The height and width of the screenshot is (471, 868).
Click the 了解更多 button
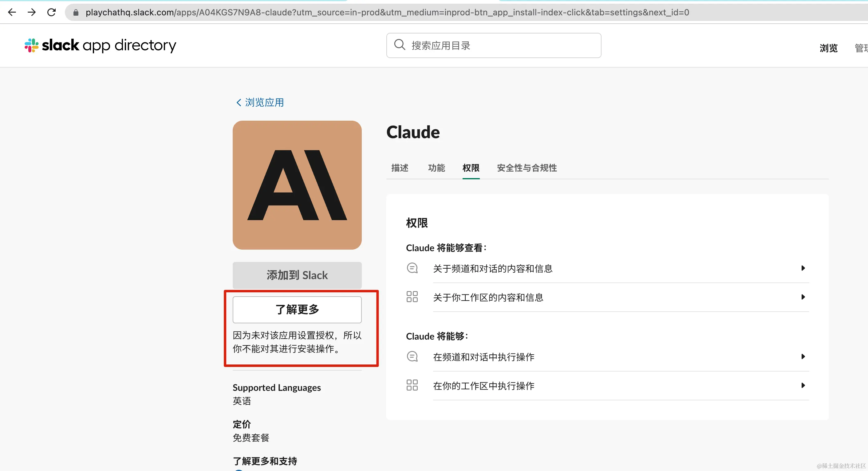point(297,309)
